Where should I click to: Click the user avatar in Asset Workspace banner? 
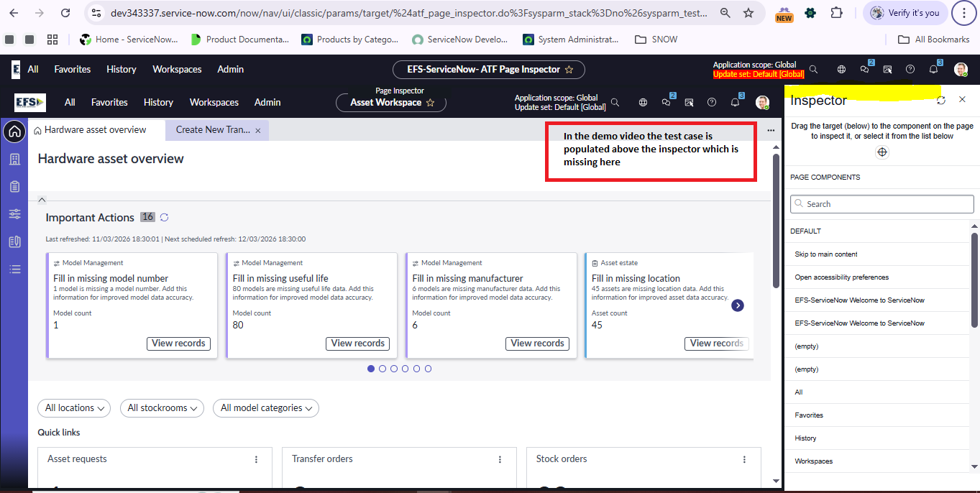click(x=762, y=103)
